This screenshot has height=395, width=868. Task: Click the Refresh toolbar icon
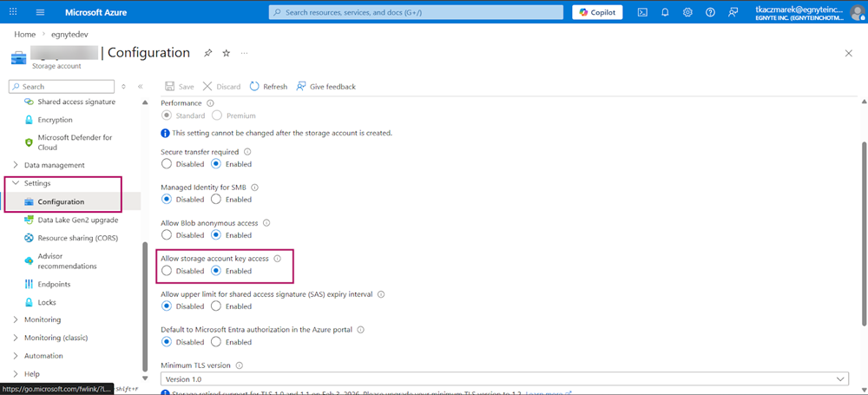click(254, 87)
